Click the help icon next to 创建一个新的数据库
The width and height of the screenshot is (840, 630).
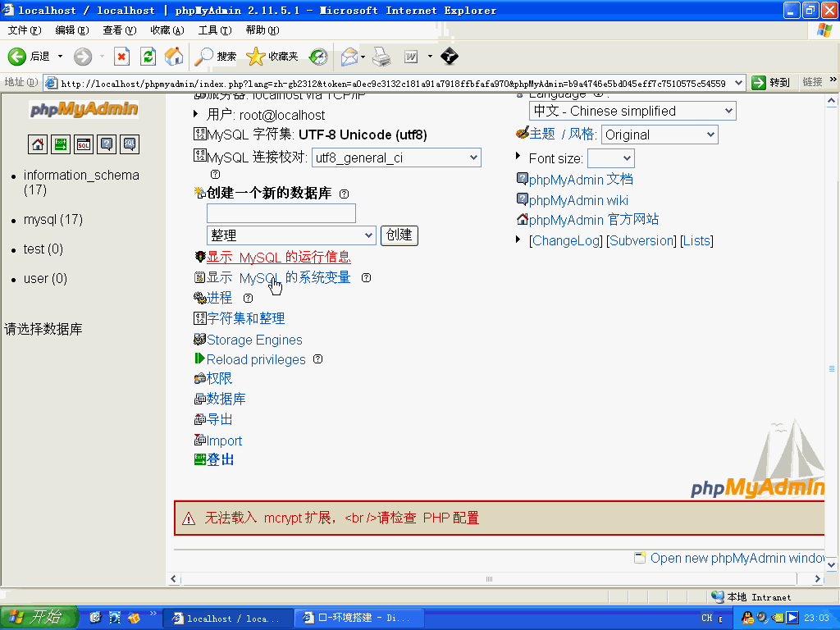click(345, 194)
